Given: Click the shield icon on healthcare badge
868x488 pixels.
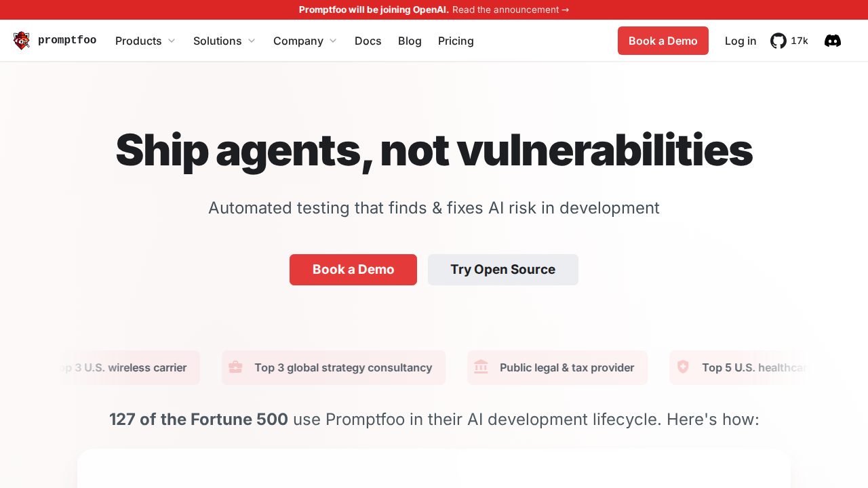Looking at the screenshot, I should click(x=683, y=367).
